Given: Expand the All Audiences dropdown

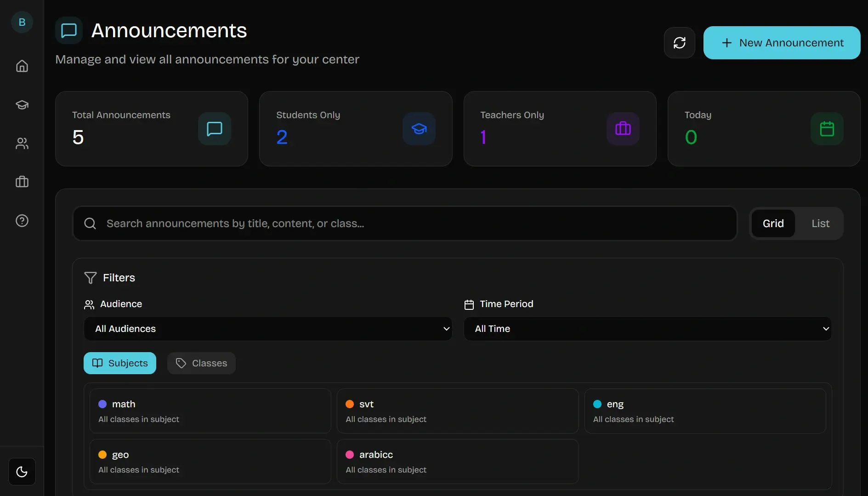Looking at the screenshot, I should [268, 329].
